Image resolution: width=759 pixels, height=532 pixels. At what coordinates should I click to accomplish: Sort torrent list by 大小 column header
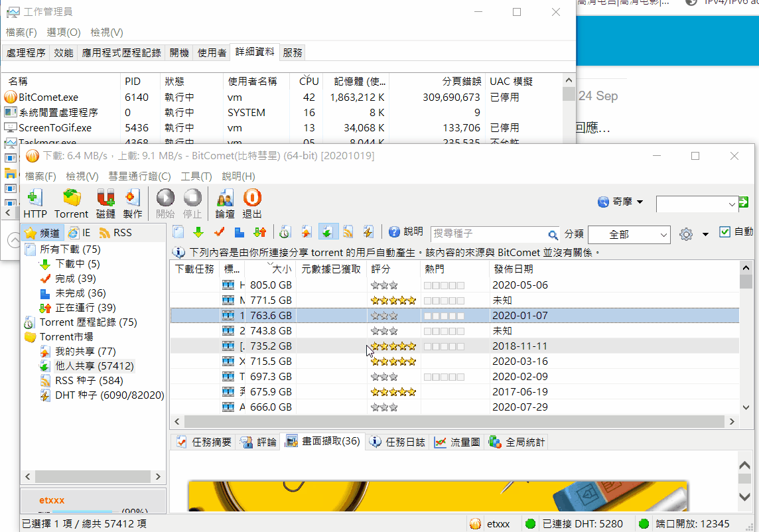click(270, 269)
